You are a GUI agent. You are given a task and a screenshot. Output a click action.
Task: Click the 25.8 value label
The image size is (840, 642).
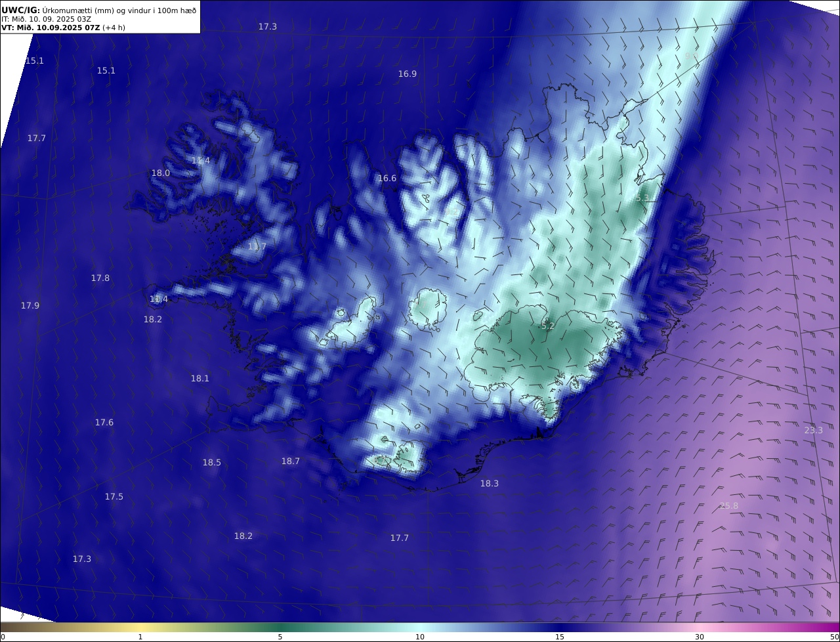[728, 506]
